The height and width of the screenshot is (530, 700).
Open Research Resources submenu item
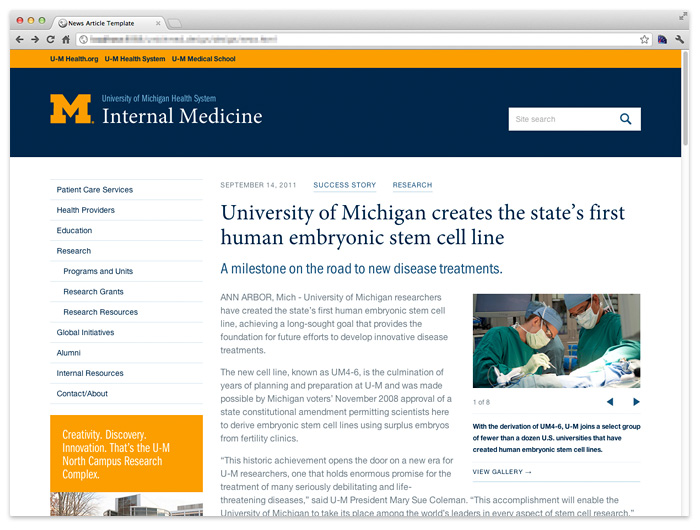[x=126, y=312]
